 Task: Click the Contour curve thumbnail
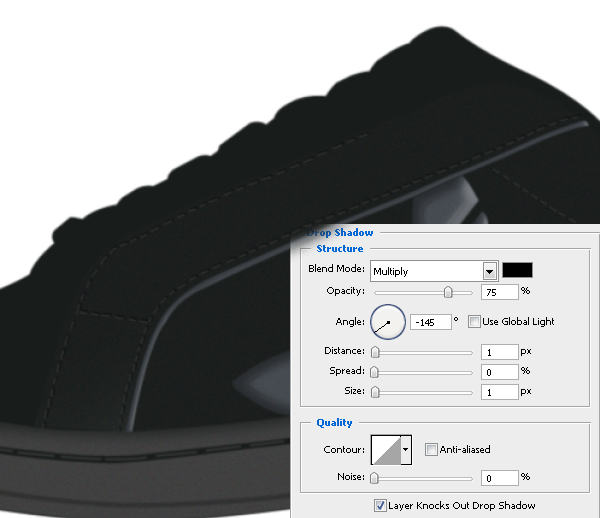click(x=386, y=450)
